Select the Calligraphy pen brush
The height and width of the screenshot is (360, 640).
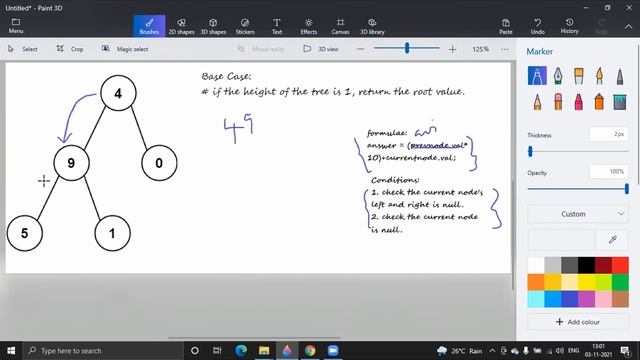pyautogui.click(x=558, y=76)
